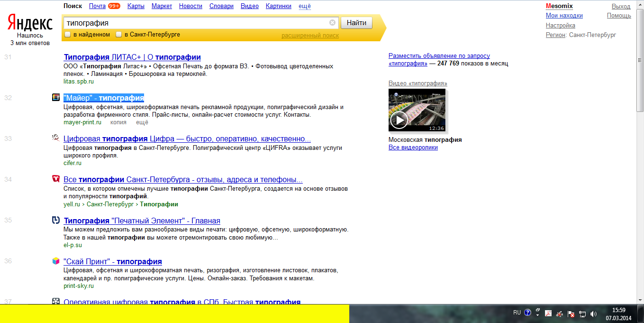Screen dimensions: 644x323
Task: Click litas.spb.ru green URL
Action: [x=79, y=82]
